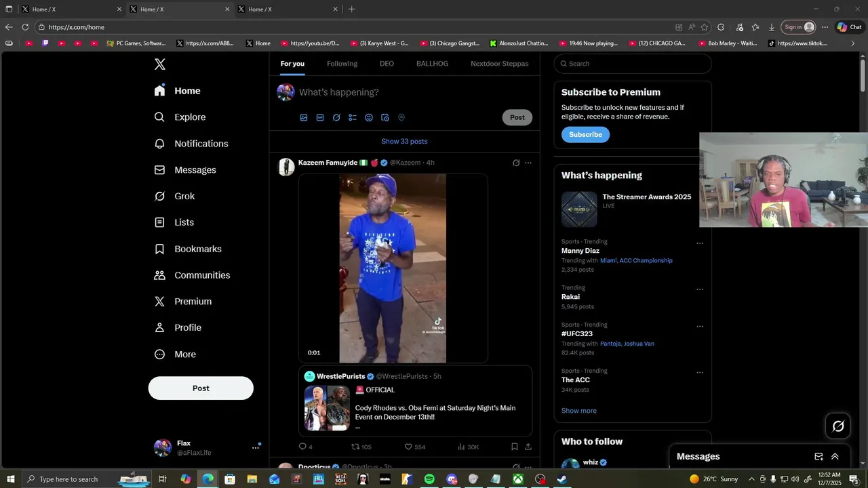The width and height of the screenshot is (868, 488).
Task: Open Profile in the sidebar
Action: coord(178,327)
